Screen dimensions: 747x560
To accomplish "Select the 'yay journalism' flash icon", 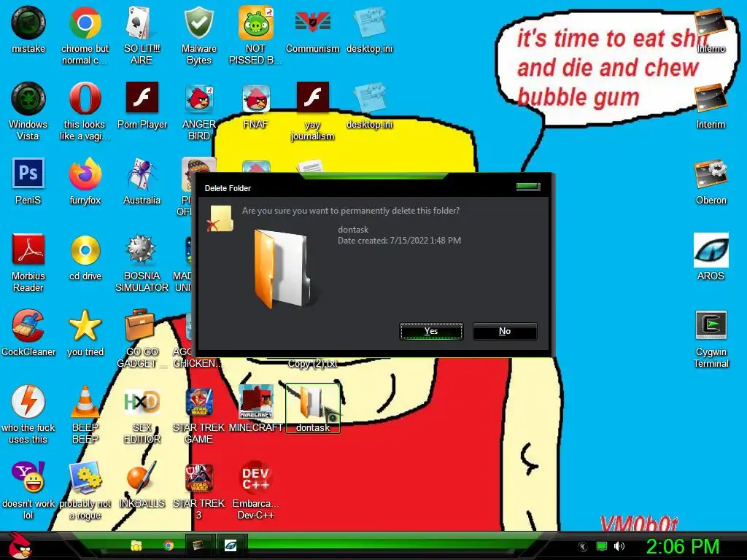I will coord(312,112).
